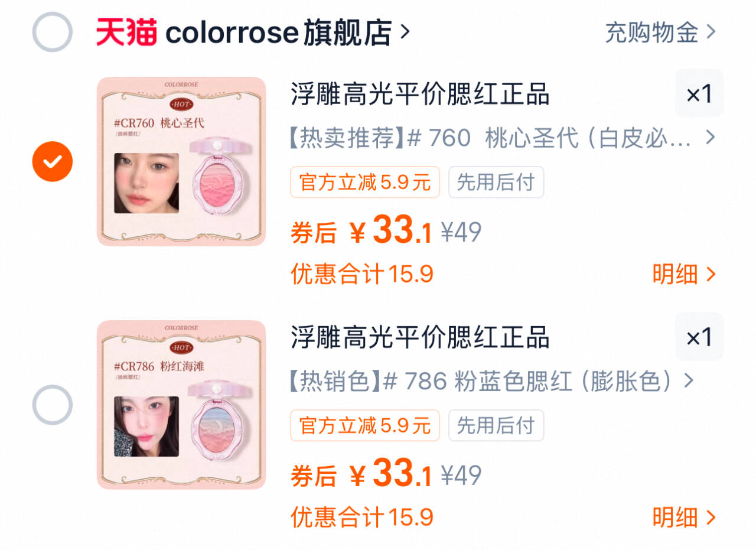756x550 pixels.
Task: Tap the arrow beside 充购物金
Action: (711, 32)
